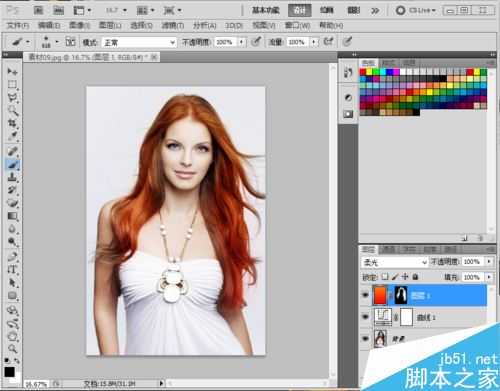Select the Spot Healing Brush tool
The width and height of the screenshot is (500, 391).
click(12, 151)
